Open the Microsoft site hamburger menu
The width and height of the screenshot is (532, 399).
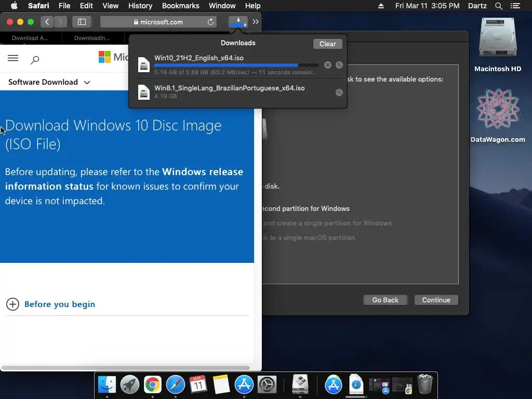point(13,58)
